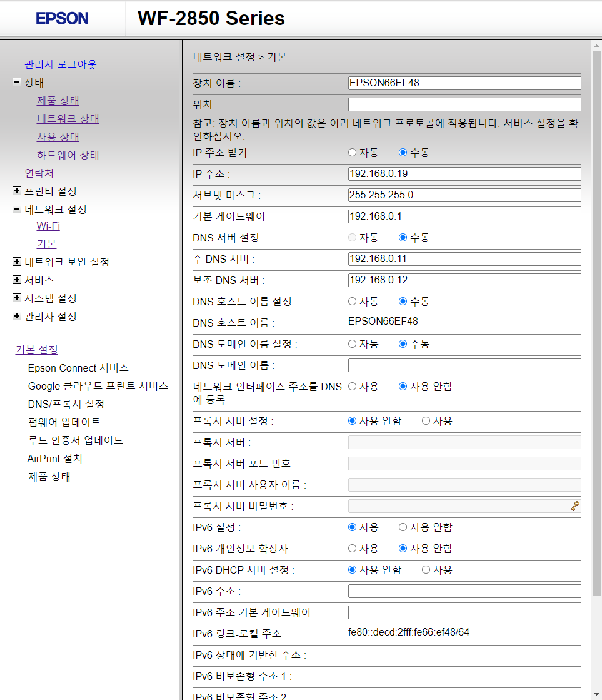Click the DNS 도메인 이름 input field

point(464,365)
